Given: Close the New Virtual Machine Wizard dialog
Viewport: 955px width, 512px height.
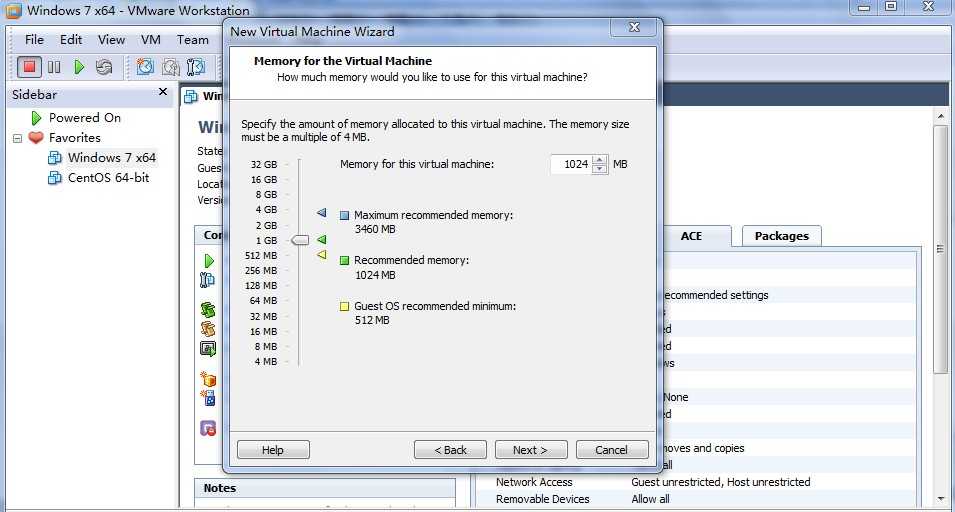Looking at the screenshot, I should (634, 27).
